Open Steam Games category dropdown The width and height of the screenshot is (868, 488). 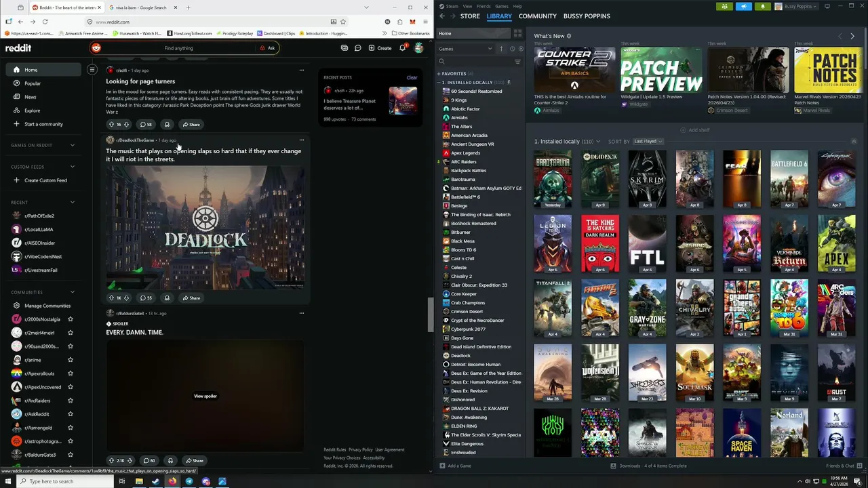(466, 49)
